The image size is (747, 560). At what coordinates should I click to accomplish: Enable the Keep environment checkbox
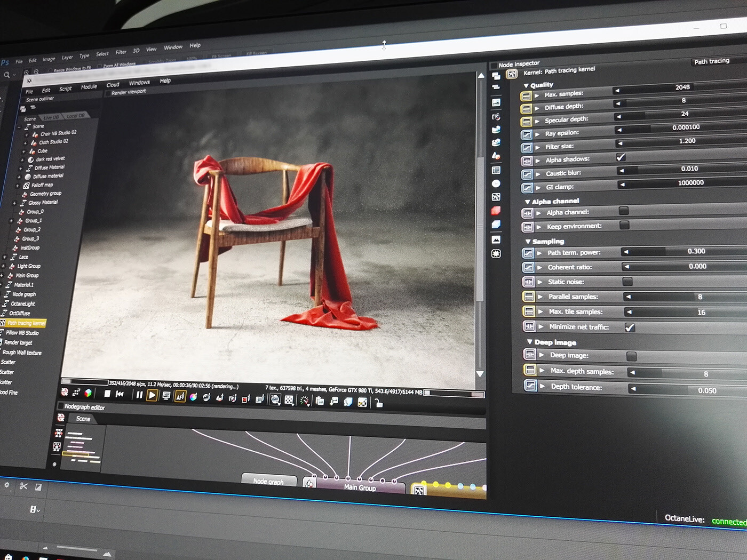coord(624,225)
